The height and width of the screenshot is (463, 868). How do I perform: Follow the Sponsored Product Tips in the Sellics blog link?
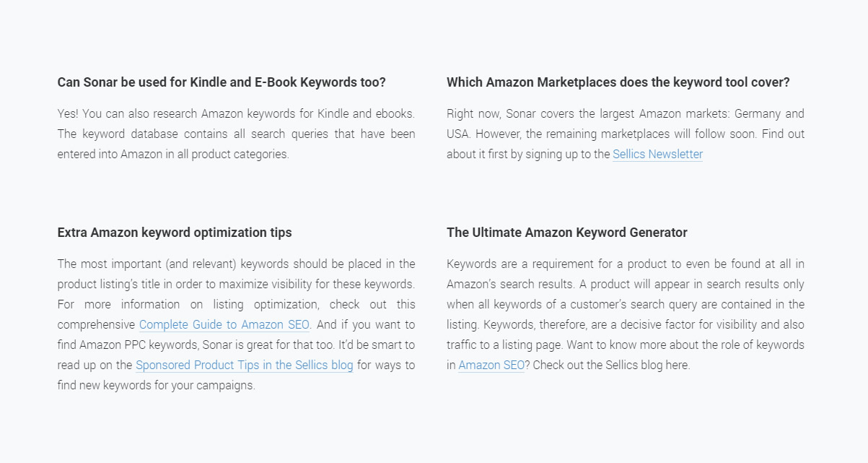click(245, 365)
